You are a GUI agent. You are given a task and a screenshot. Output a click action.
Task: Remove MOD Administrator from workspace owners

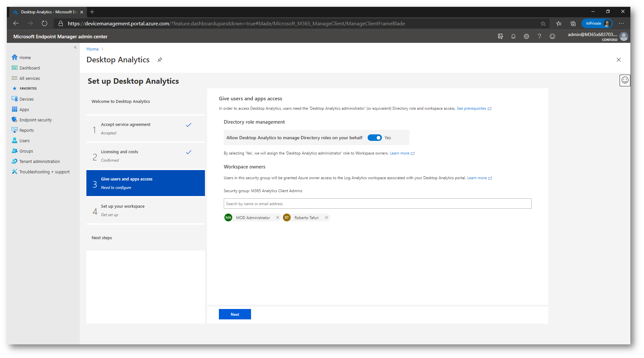[277, 217]
